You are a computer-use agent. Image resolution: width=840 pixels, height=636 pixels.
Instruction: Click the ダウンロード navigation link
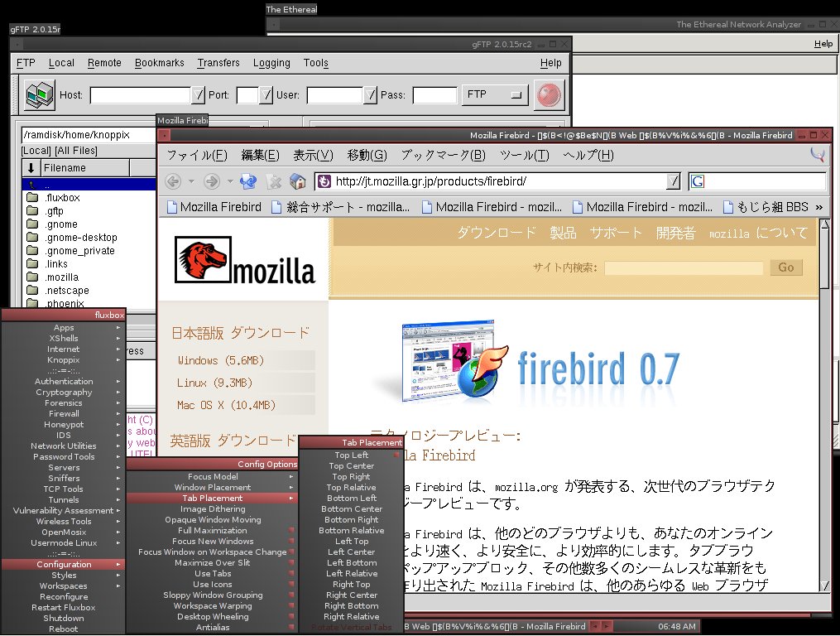pos(496,233)
